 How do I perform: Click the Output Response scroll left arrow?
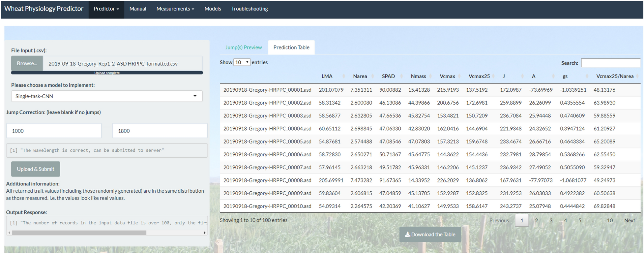tap(9, 233)
